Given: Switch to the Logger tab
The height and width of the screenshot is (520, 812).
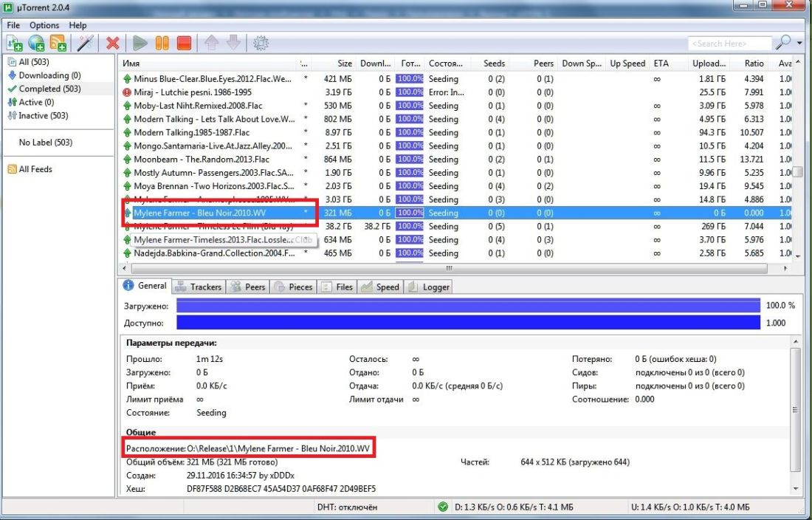Looking at the screenshot, I should pyautogui.click(x=429, y=287).
